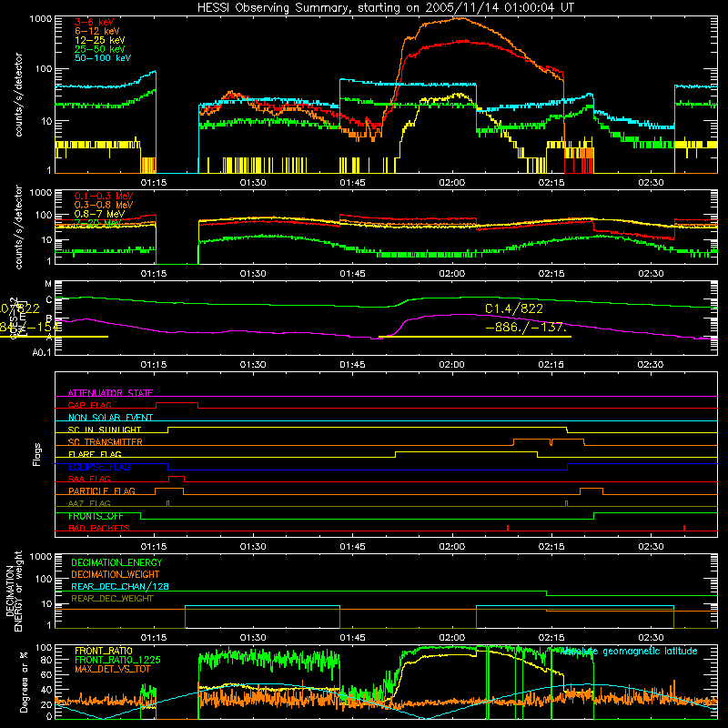The image size is (728, 728).
Task: Select the ATTENUATOR_STATE flag label
Action: [x=110, y=393]
